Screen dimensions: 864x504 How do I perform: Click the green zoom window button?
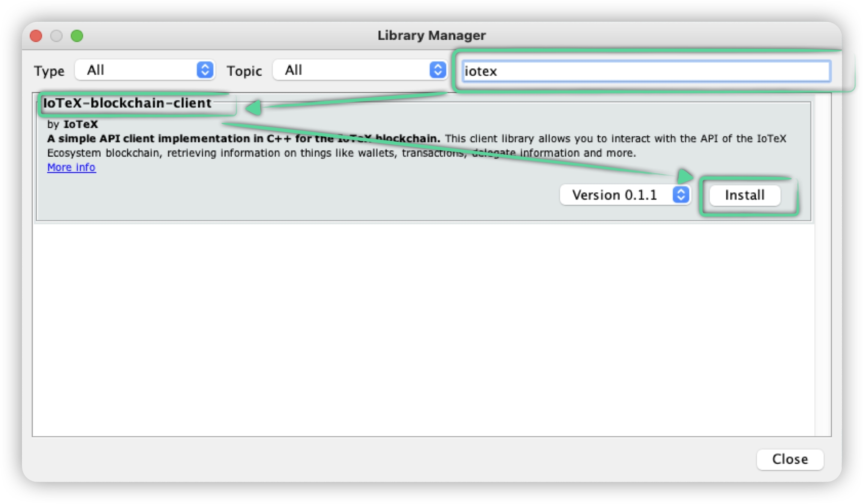[x=77, y=36]
